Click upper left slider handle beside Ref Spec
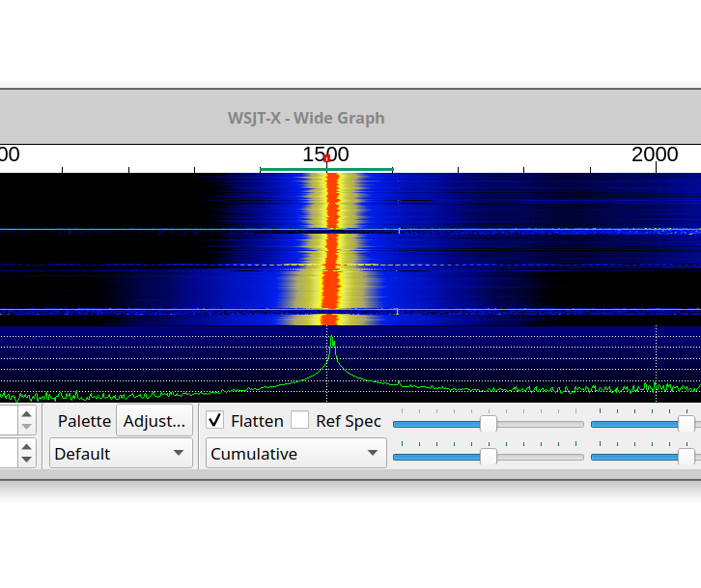Screen dimensions: 701x588 point(489,424)
